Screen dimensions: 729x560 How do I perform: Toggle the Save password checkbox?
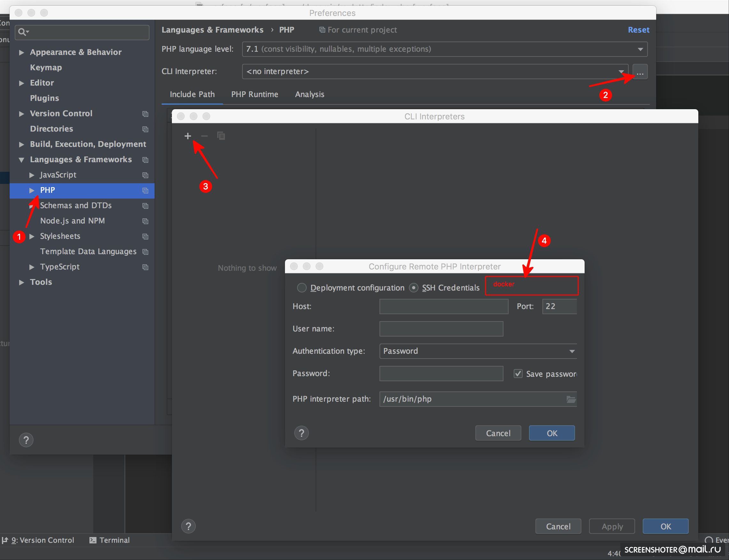tap(518, 374)
